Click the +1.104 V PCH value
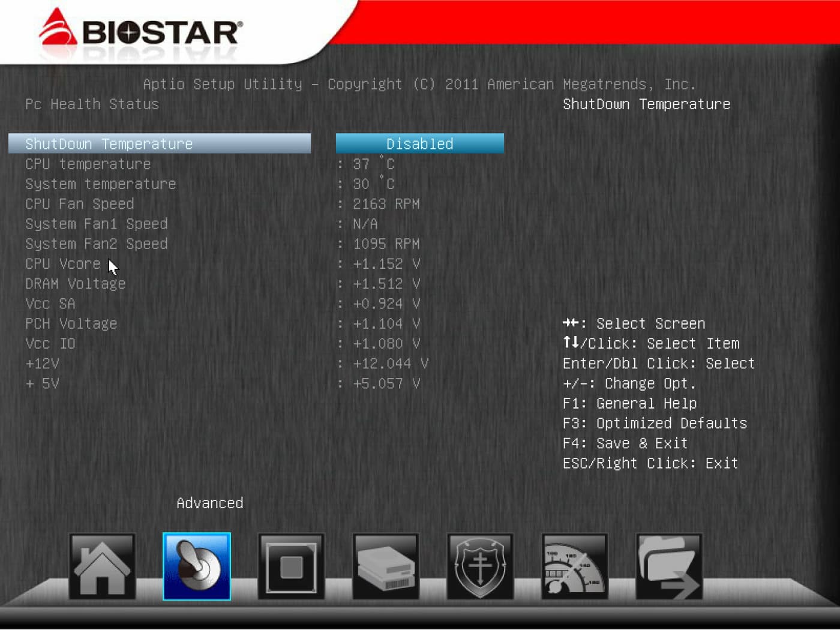The height and width of the screenshot is (630, 840). point(386,324)
